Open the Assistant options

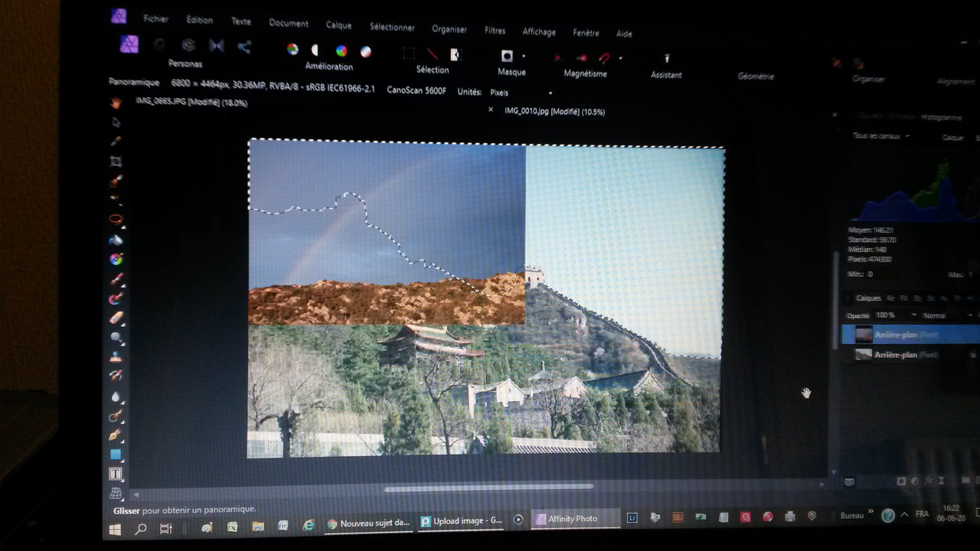(667, 58)
